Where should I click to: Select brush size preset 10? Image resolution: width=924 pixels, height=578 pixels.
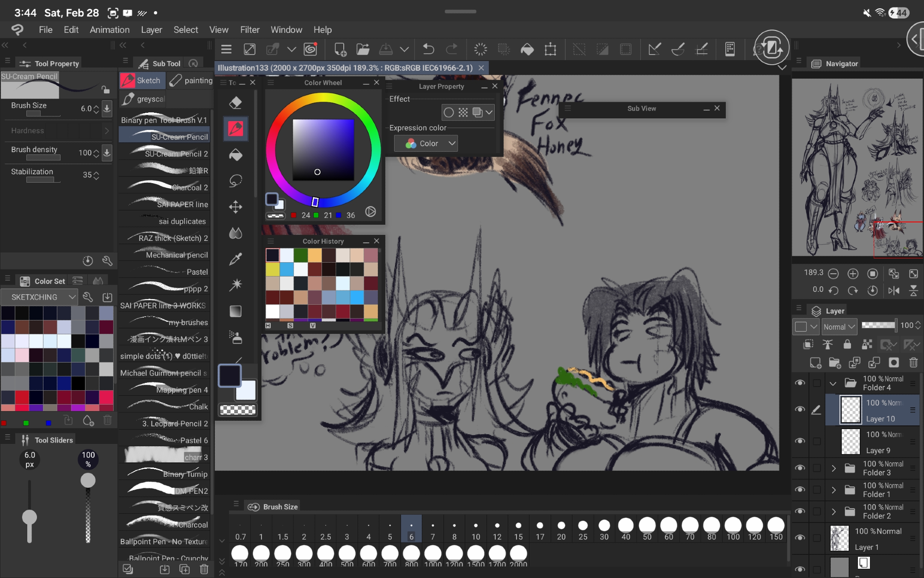475,529
